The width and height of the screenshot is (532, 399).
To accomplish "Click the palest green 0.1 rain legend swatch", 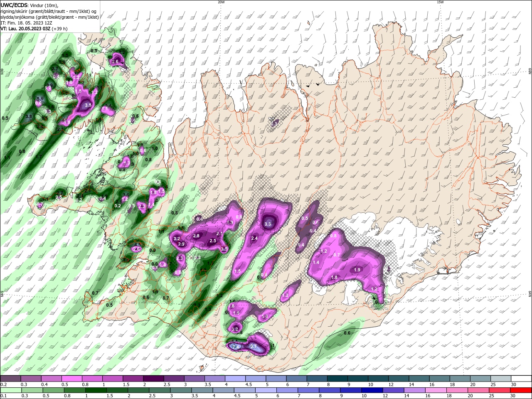I will [x=10, y=390].
